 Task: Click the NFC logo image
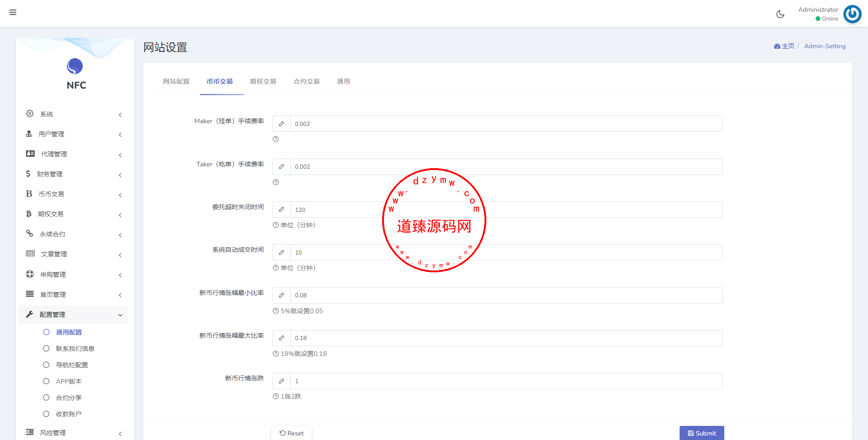tap(75, 66)
